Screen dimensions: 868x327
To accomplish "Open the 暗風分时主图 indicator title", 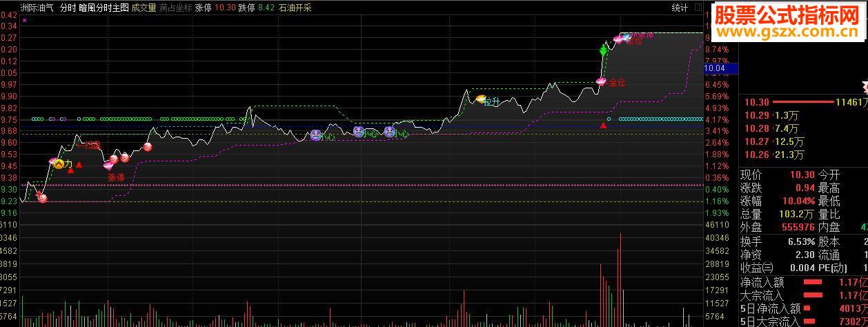I will tap(103, 8).
